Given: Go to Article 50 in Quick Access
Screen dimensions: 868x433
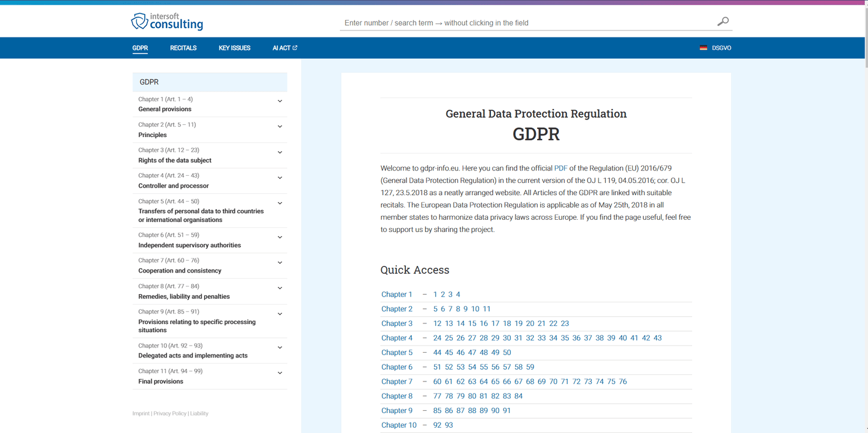Looking at the screenshot, I should coord(507,353).
